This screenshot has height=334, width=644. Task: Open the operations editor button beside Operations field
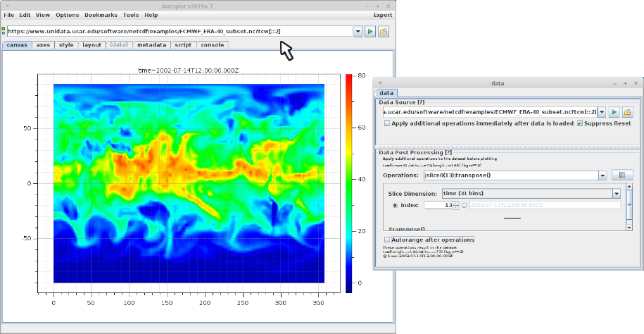tap(622, 175)
